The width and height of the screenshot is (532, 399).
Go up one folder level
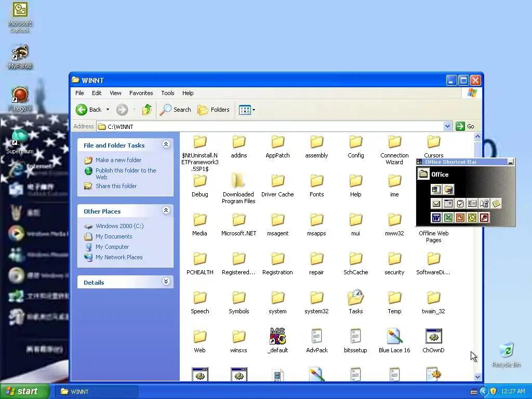point(147,110)
